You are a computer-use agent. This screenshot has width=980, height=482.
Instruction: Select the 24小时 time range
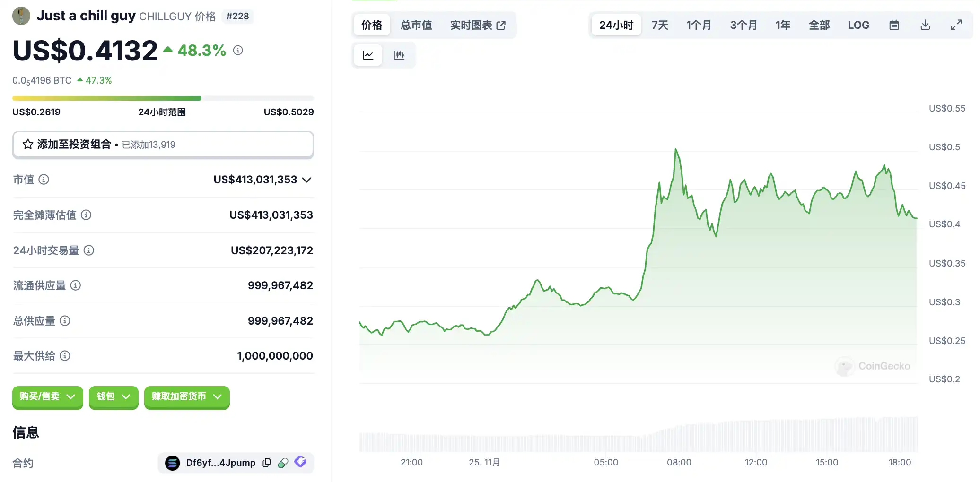616,25
